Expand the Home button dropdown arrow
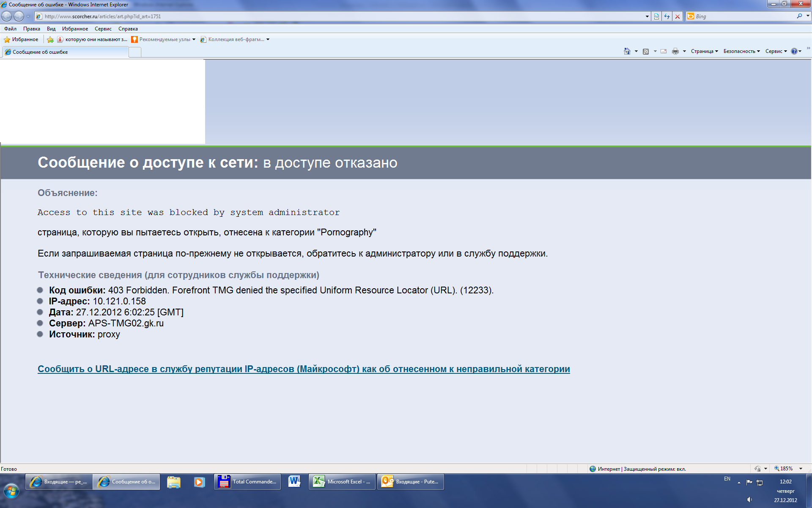The width and height of the screenshot is (812, 508). click(x=636, y=51)
